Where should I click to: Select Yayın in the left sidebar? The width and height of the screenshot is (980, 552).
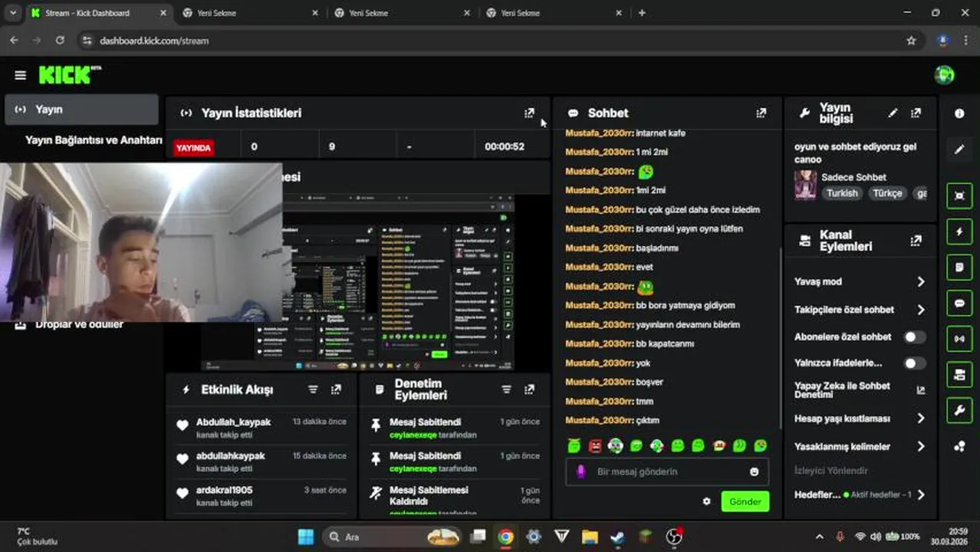[x=81, y=110]
